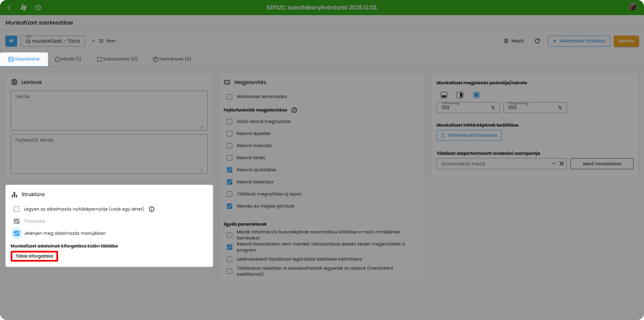
Task: Clear the Sorrendező mező selection with X
Action: point(561,164)
